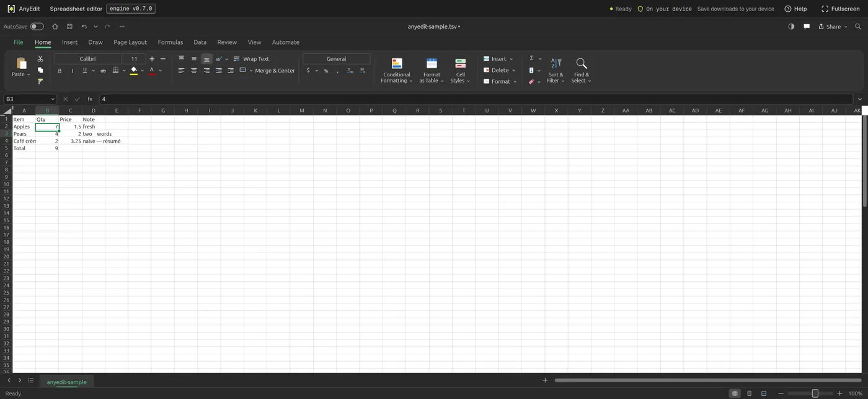
Task: Click the Redo arrow icon
Action: point(107,27)
